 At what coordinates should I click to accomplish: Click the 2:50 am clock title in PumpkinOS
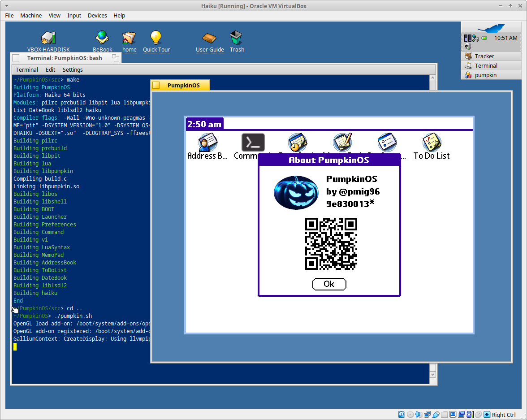pyautogui.click(x=204, y=124)
